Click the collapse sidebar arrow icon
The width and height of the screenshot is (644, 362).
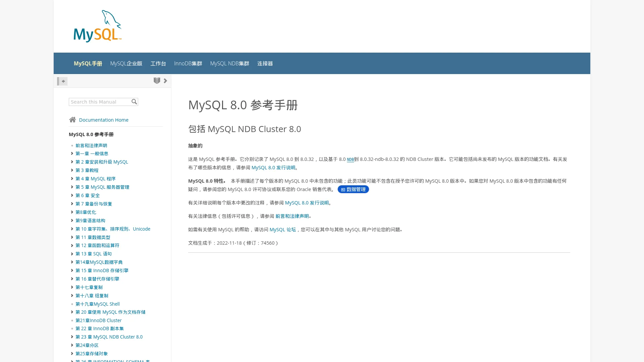62,81
